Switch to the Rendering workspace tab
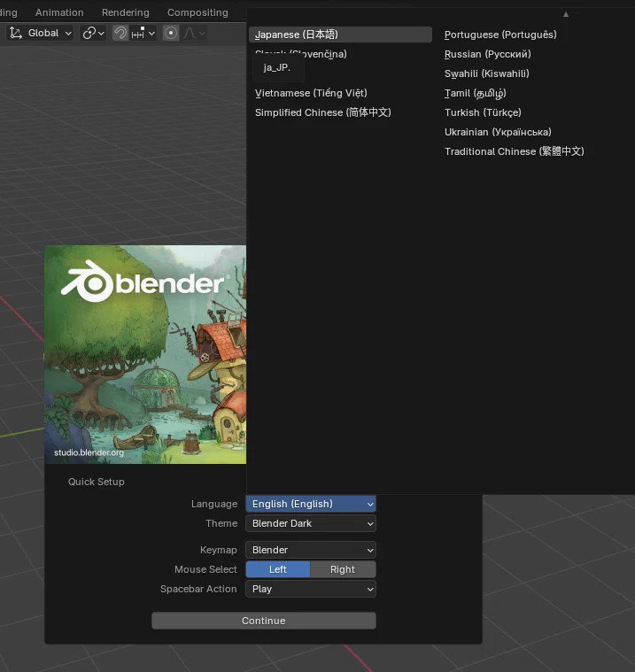Viewport: 635px width, 672px height. tap(126, 12)
